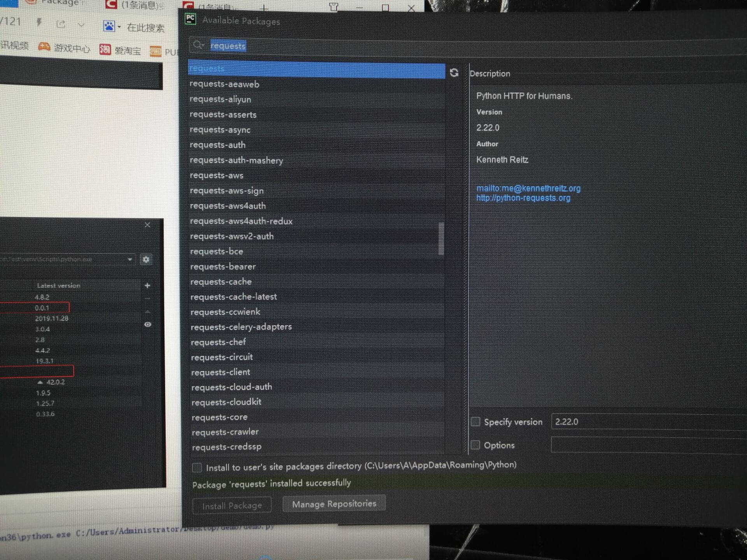Click the share icon in browser toolbar
The image size is (747, 560).
tap(61, 24)
